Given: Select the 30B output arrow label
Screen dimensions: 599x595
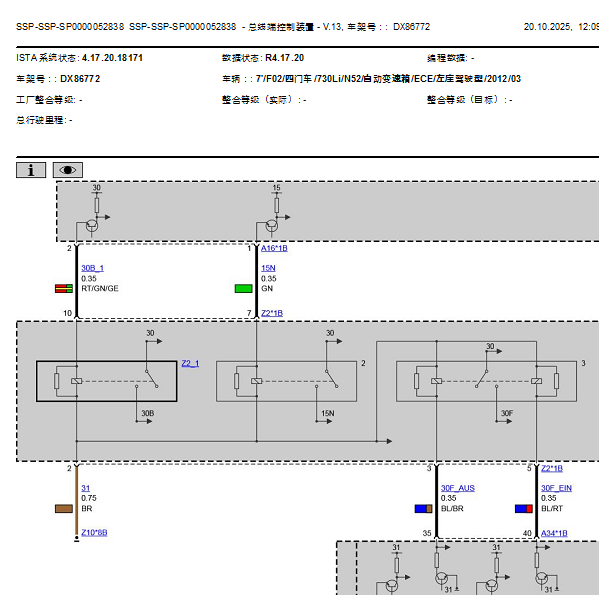Looking at the screenshot, I should pyautogui.click(x=148, y=413).
